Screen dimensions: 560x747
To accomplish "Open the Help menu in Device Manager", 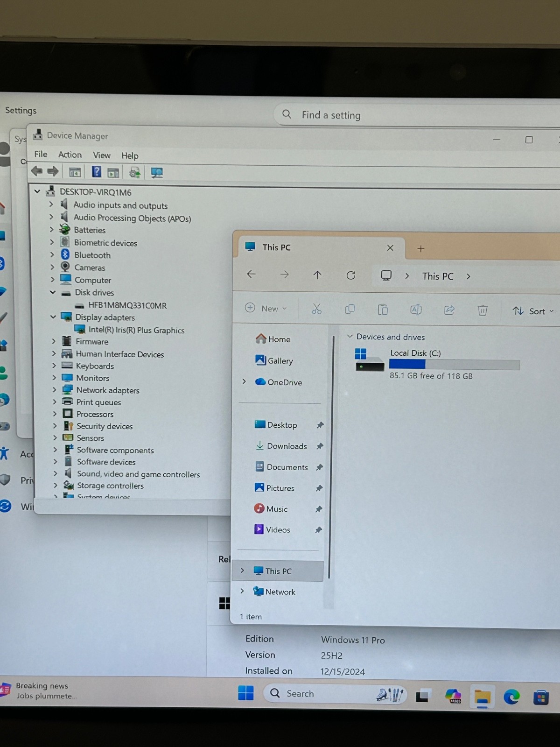I will click(x=130, y=155).
